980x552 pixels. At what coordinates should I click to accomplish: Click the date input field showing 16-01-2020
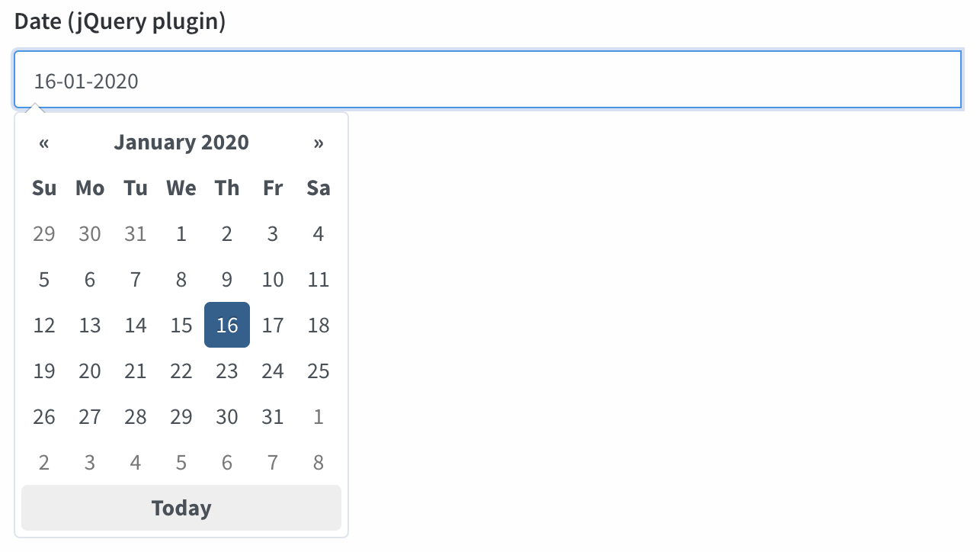pyautogui.click(x=488, y=79)
